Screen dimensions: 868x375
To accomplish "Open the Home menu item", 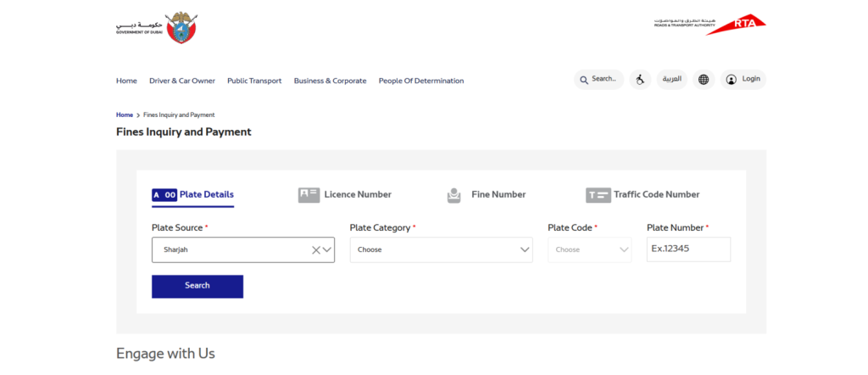I will 126,81.
